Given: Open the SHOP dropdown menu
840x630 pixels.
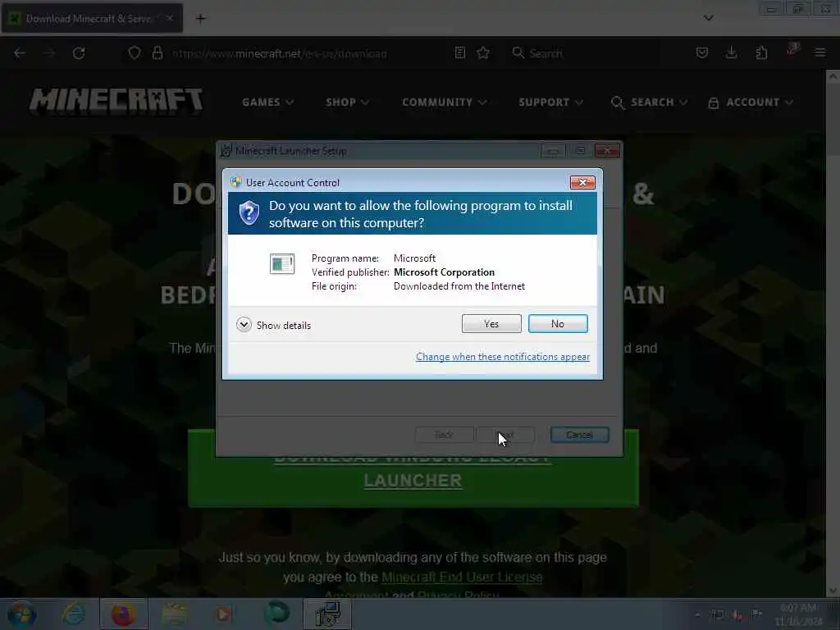Looking at the screenshot, I should [347, 103].
